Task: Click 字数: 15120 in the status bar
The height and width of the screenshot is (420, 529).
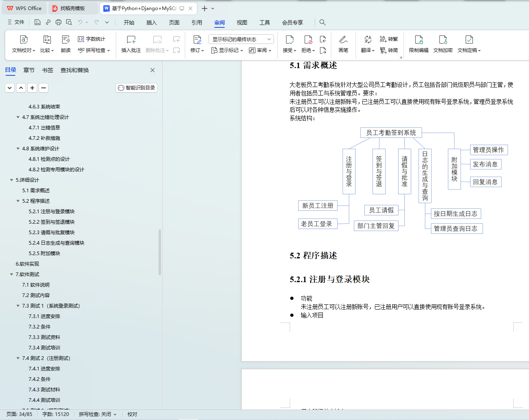Action: 56,414
